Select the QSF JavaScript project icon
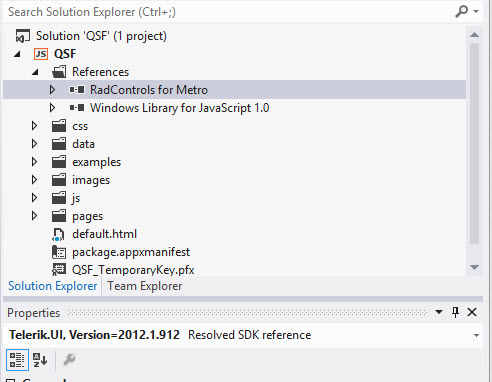This screenshot has width=492, height=382. pyautogui.click(x=41, y=54)
